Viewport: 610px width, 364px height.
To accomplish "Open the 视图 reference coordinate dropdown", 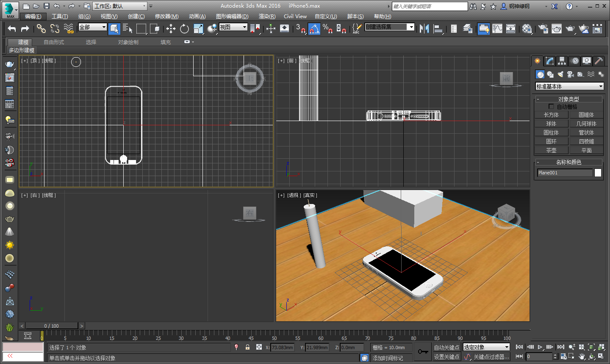I will (233, 27).
